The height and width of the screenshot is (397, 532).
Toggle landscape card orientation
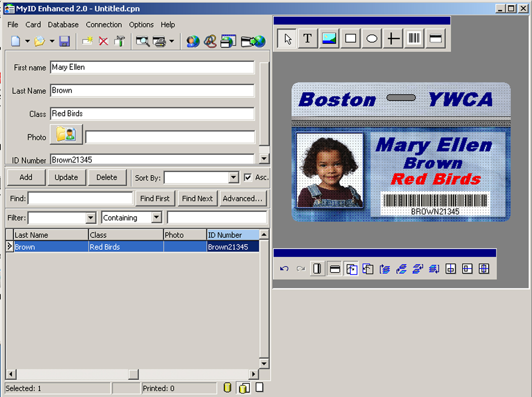coord(334,269)
